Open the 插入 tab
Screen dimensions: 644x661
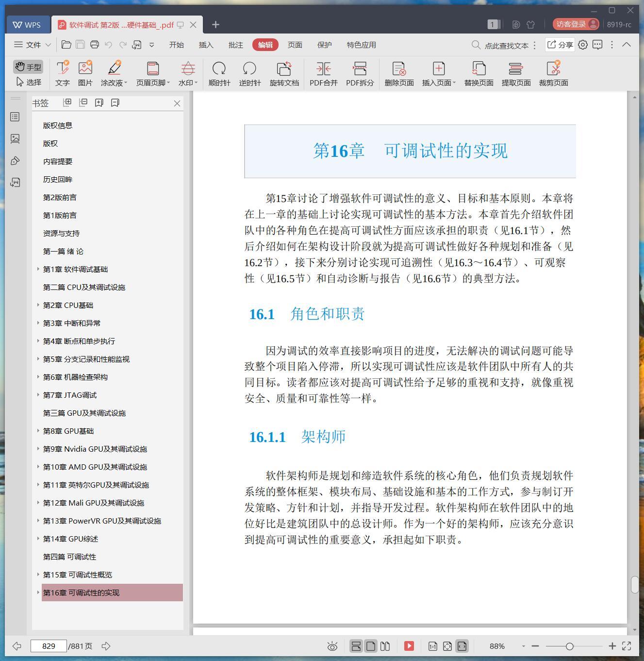[206, 45]
